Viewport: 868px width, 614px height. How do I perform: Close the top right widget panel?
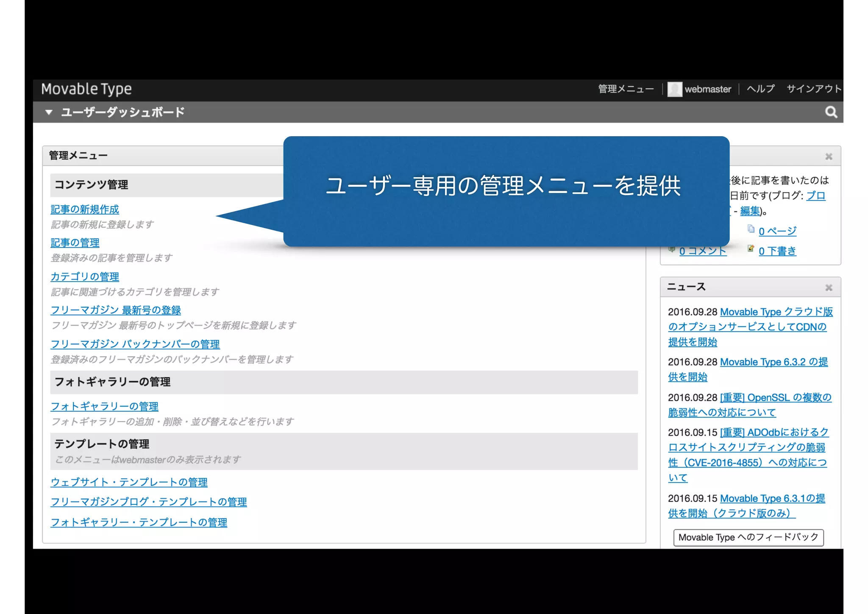tap(829, 157)
